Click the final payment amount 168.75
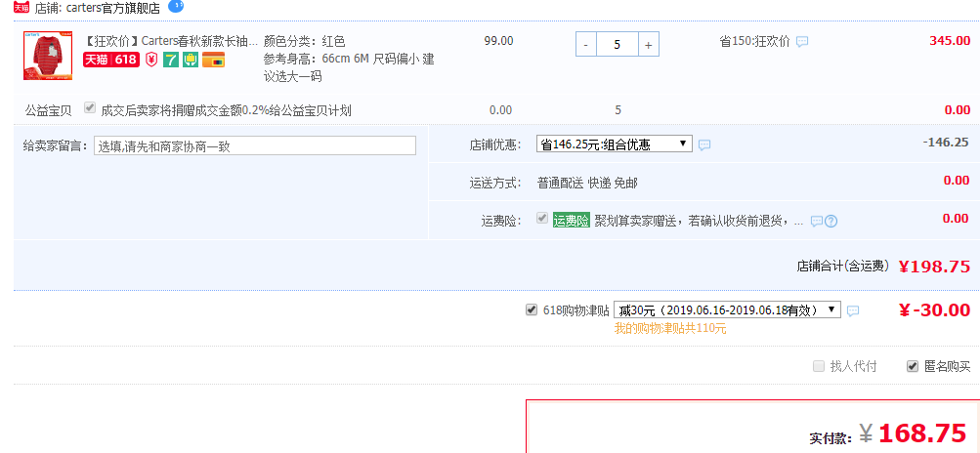 922,432
